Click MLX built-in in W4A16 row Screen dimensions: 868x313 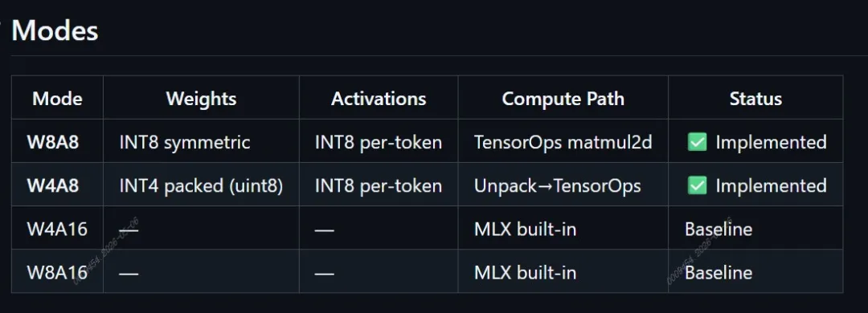point(526,229)
